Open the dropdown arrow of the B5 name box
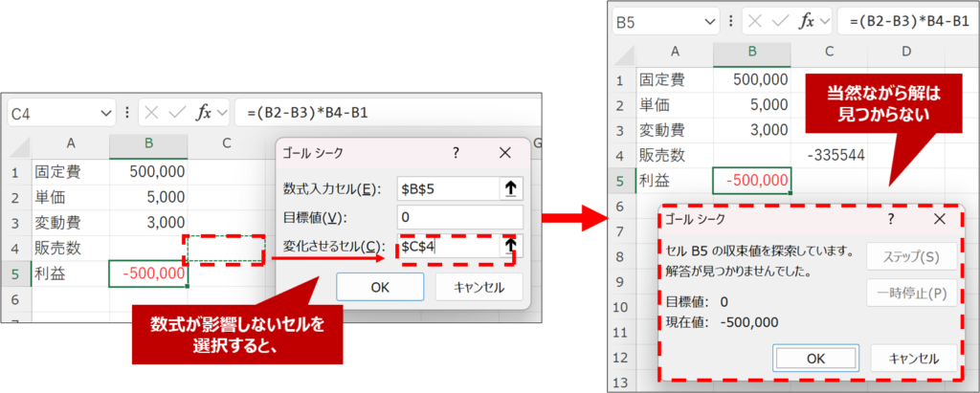Image resolution: width=980 pixels, height=393 pixels. (x=707, y=20)
